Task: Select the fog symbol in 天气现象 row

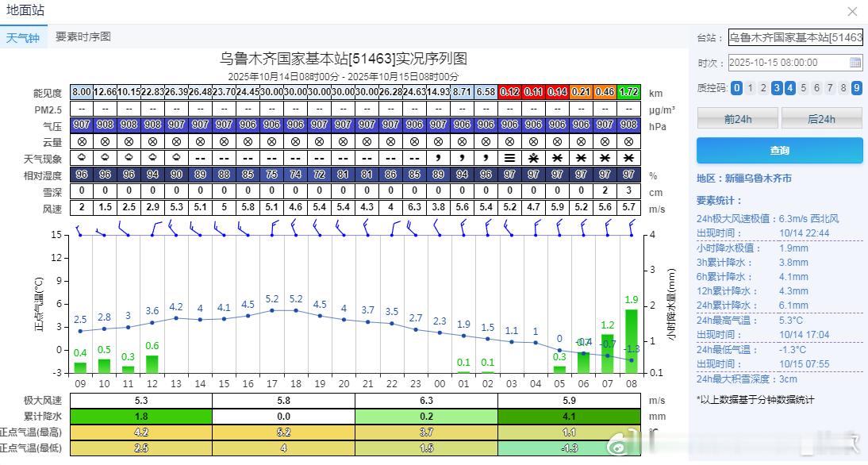Action: (x=510, y=159)
